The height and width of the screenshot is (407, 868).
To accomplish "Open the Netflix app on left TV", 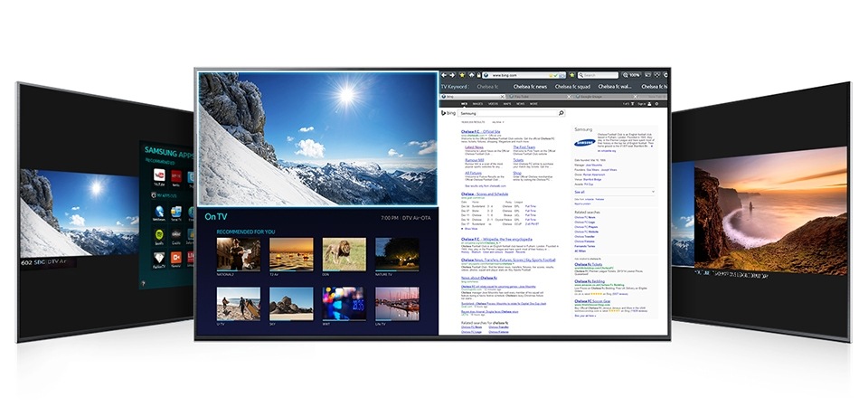I will 176,176.
